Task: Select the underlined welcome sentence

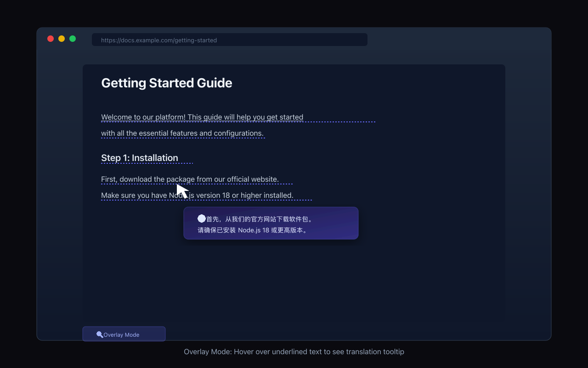Action: (202, 117)
